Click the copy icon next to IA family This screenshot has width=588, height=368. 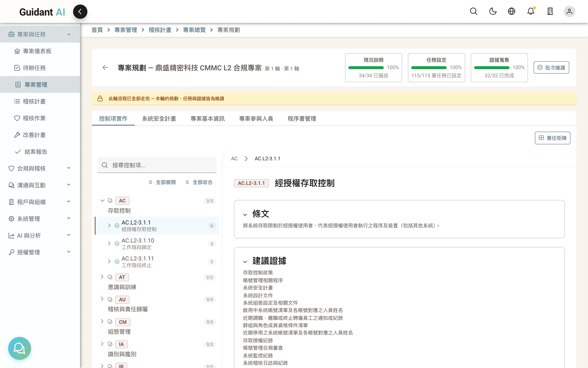tap(110, 344)
